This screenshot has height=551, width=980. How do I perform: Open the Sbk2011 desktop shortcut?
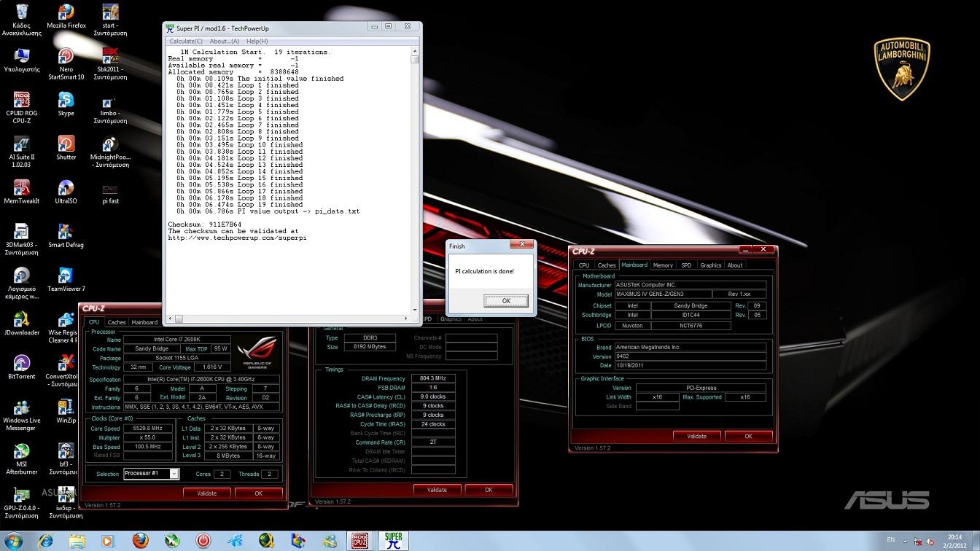coord(110,64)
